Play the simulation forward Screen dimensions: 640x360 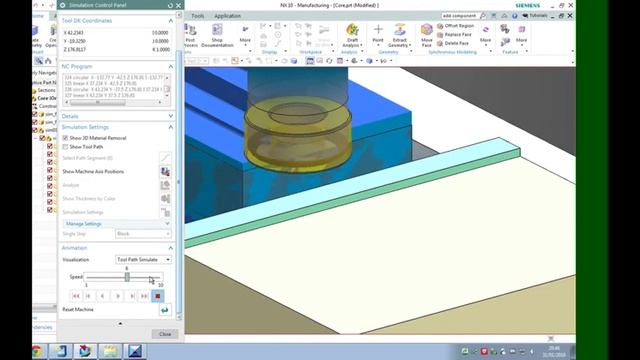(118, 296)
